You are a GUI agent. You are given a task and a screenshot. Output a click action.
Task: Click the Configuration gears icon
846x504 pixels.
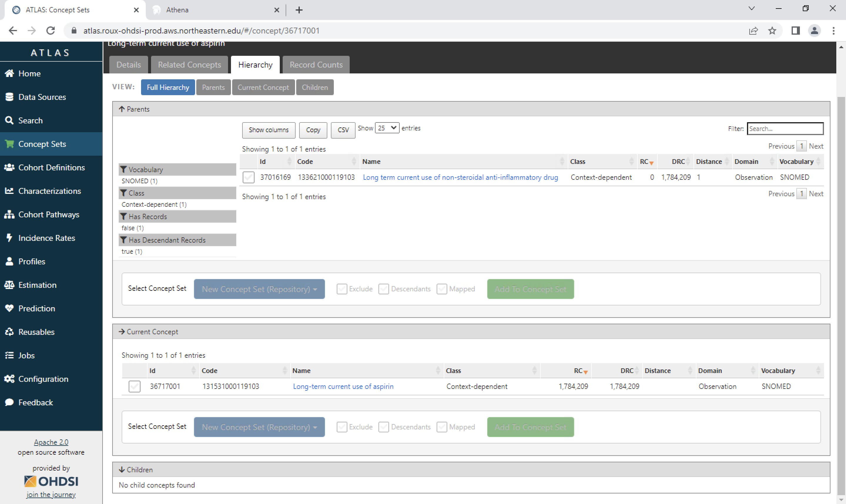pyautogui.click(x=9, y=379)
